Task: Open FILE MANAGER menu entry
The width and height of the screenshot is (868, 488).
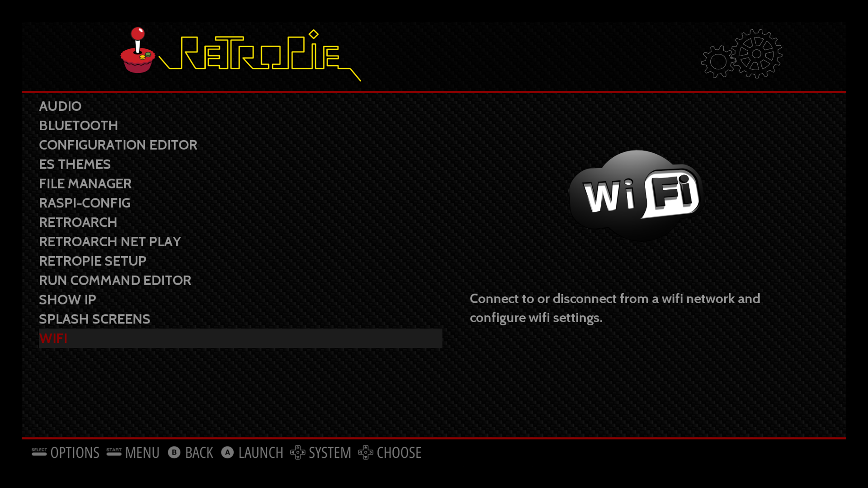Action: point(85,183)
